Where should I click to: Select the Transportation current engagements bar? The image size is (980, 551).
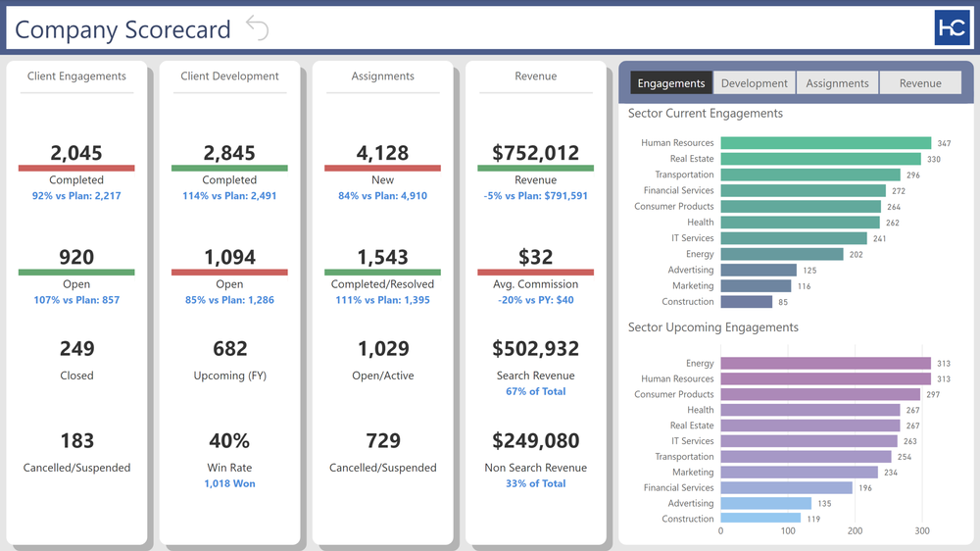click(810, 175)
